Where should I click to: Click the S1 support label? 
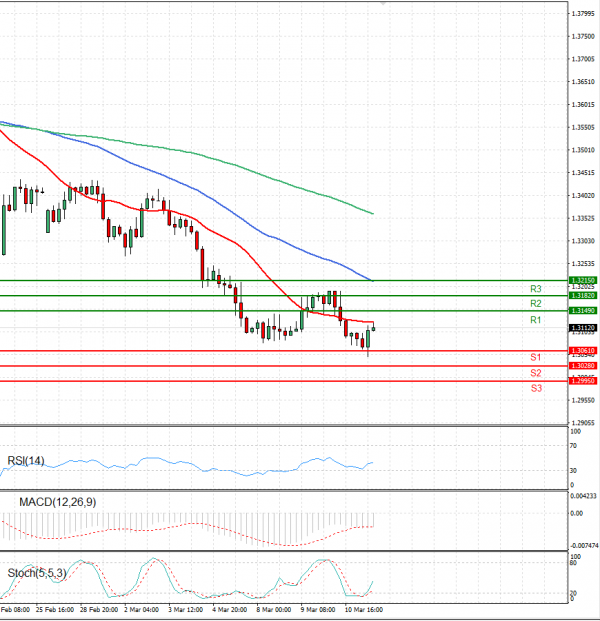click(535, 358)
